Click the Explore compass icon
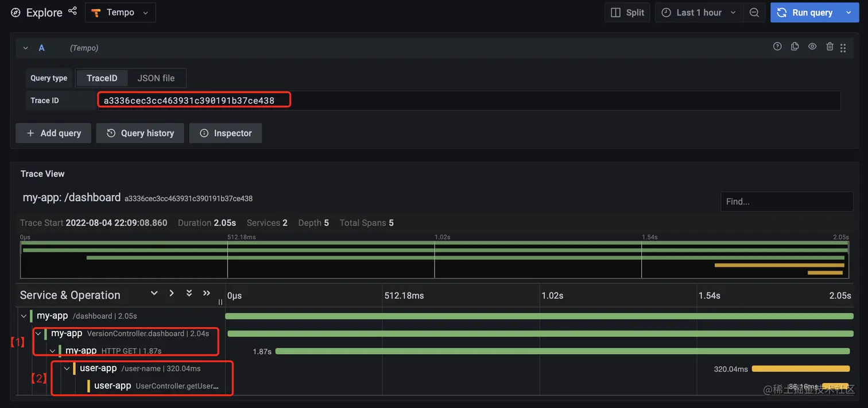 point(15,13)
